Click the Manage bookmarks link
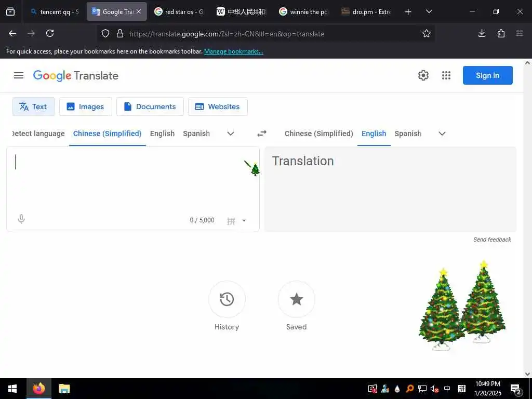The image size is (532, 399). 233,51
